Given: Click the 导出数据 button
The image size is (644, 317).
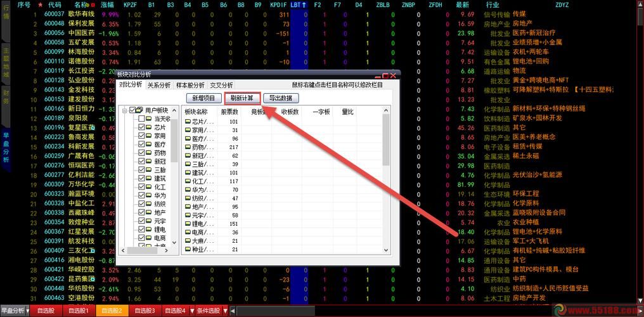Looking at the screenshot, I should pyautogui.click(x=281, y=98).
